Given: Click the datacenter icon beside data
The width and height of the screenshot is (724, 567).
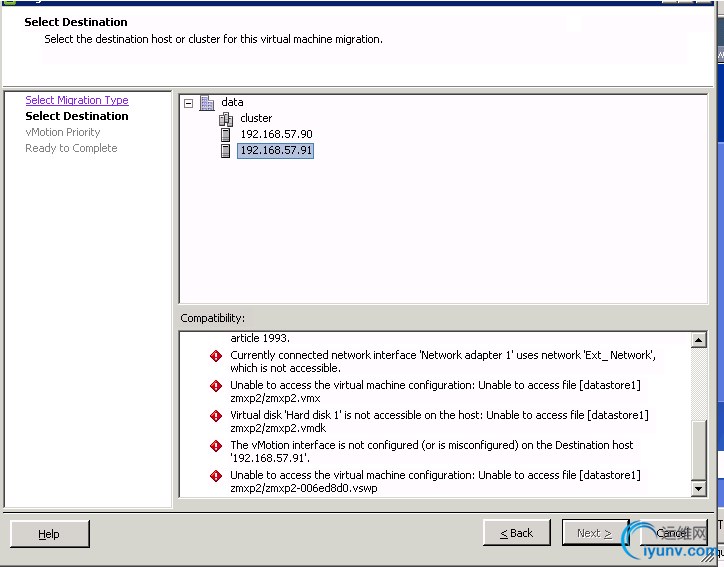Looking at the screenshot, I should pos(207,103).
